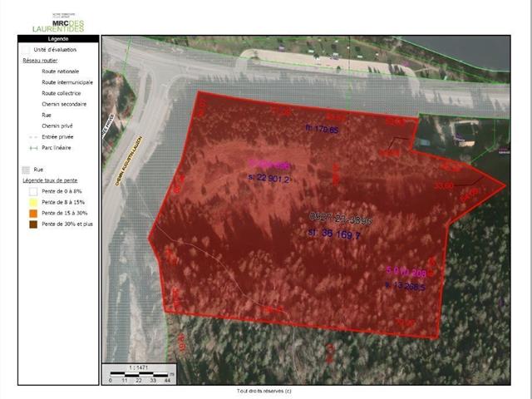532x399 pixels.
Task: Click the Légende header bar
Action: click(x=58, y=38)
